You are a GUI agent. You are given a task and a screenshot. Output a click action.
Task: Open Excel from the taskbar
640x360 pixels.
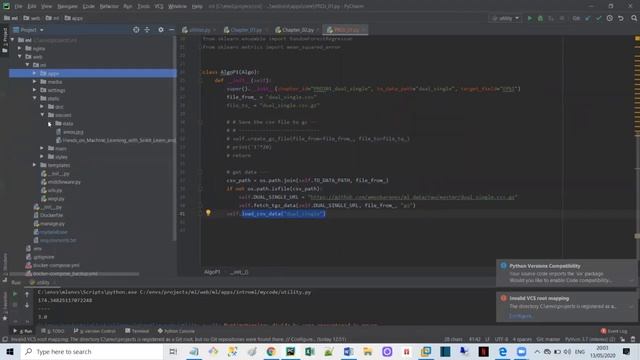click(x=309, y=351)
